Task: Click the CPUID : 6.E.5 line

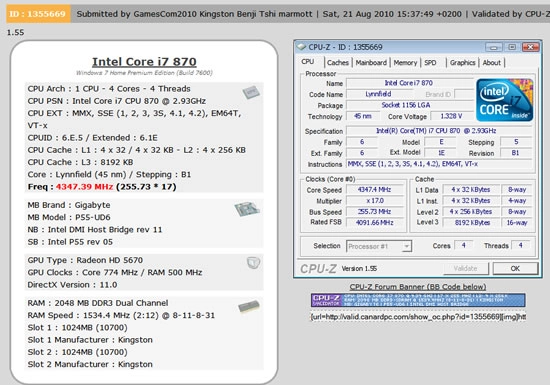Action: (93, 138)
